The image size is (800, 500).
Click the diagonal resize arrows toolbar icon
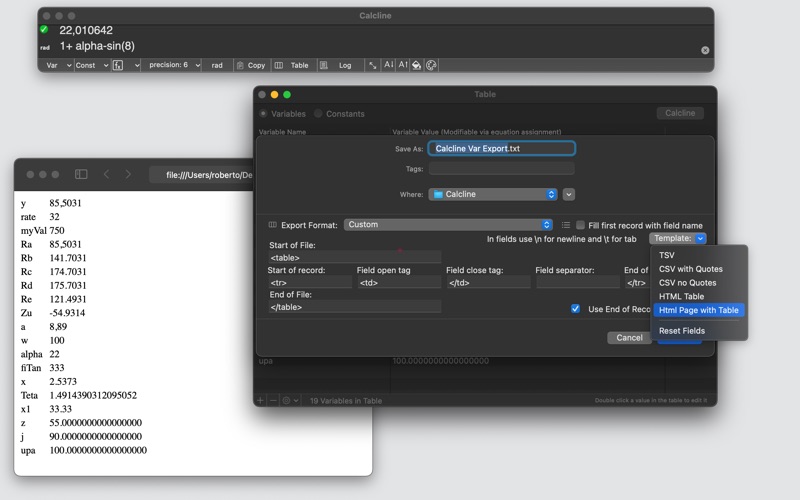tap(373, 65)
